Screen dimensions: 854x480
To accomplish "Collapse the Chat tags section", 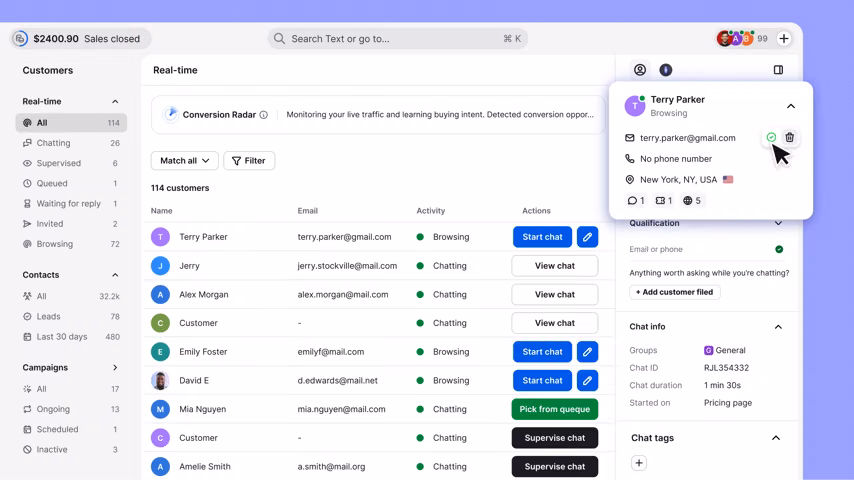I will (776, 438).
